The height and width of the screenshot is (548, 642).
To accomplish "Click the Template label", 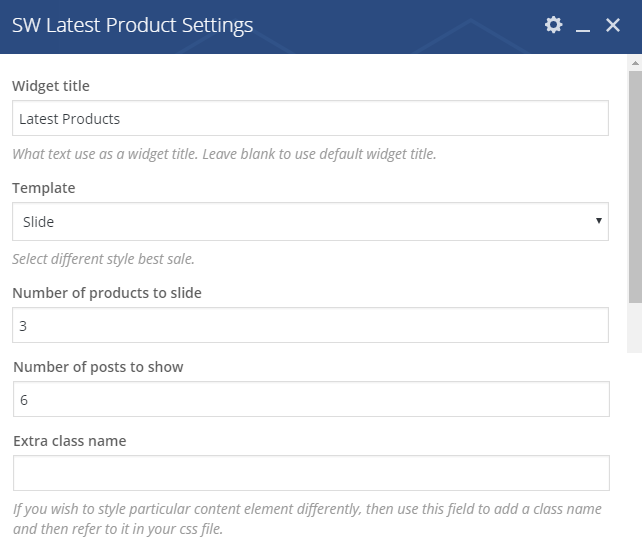I will pyautogui.click(x=44, y=188).
